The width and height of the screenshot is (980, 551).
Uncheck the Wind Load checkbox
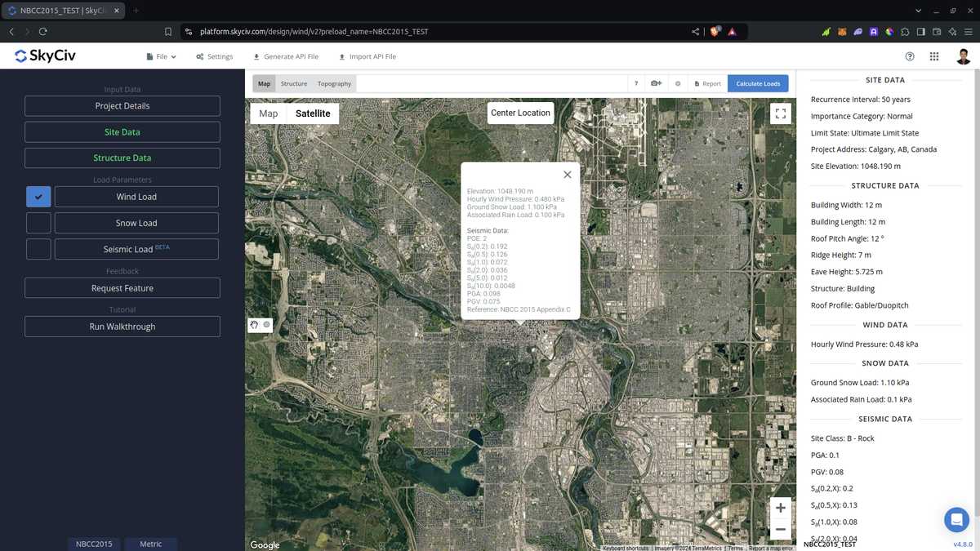[38, 196]
